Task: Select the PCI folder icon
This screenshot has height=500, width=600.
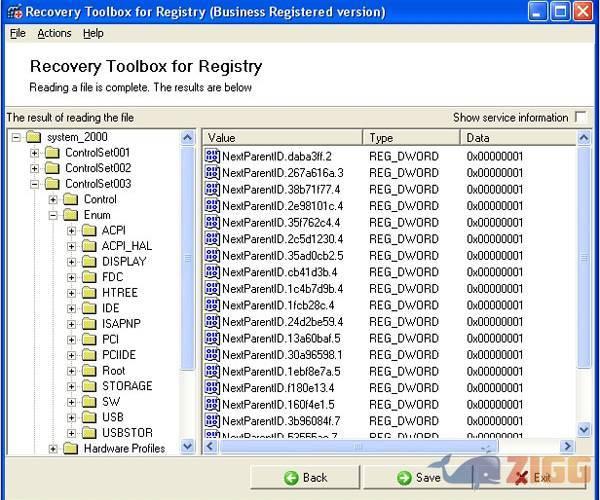Action: (x=89, y=339)
